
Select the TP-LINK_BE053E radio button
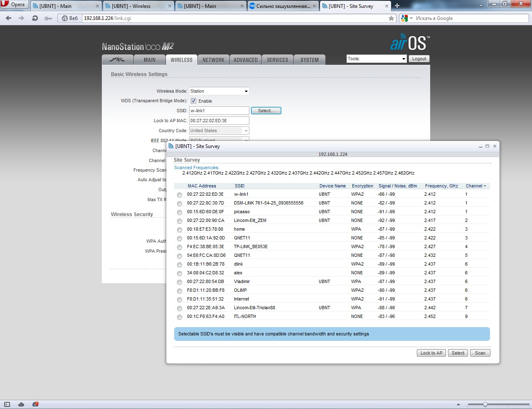(180, 247)
